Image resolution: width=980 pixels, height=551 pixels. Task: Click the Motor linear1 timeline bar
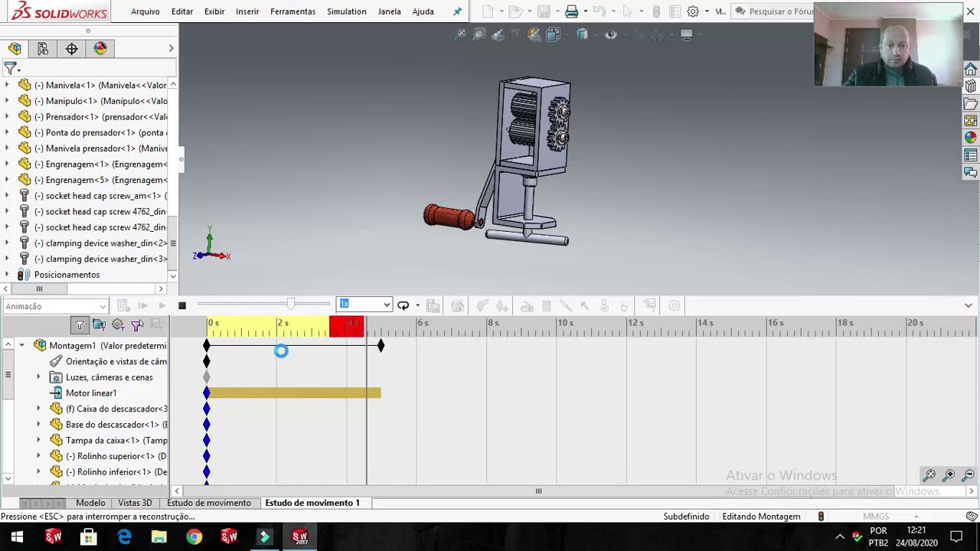tap(294, 393)
